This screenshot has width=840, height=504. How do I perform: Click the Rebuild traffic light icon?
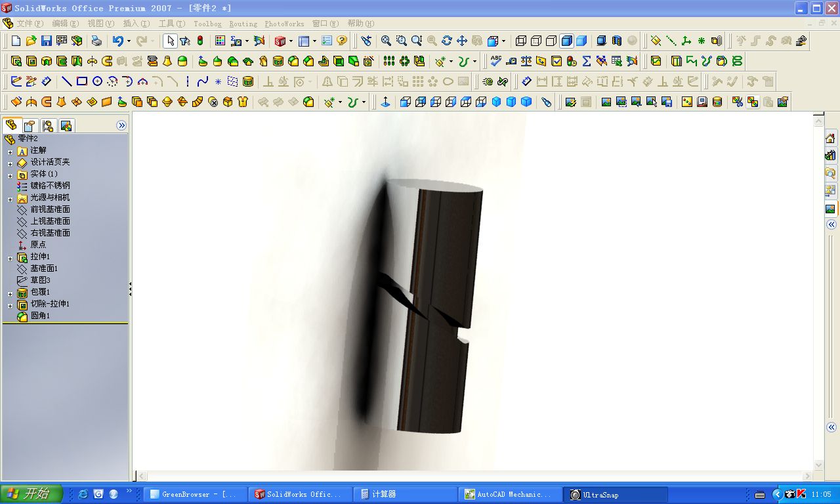click(200, 41)
